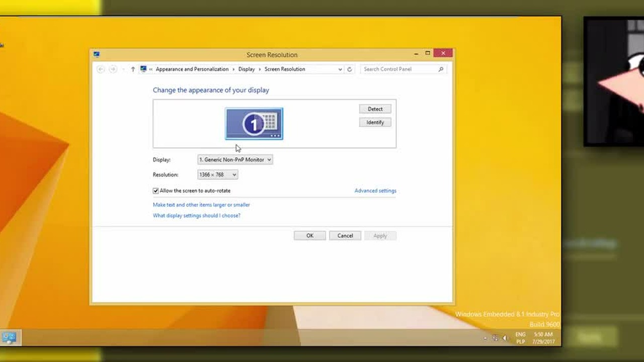This screenshot has width=644, height=362.
Task: Open the Display monitor dropdown
Action: click(x=235, y=160)
